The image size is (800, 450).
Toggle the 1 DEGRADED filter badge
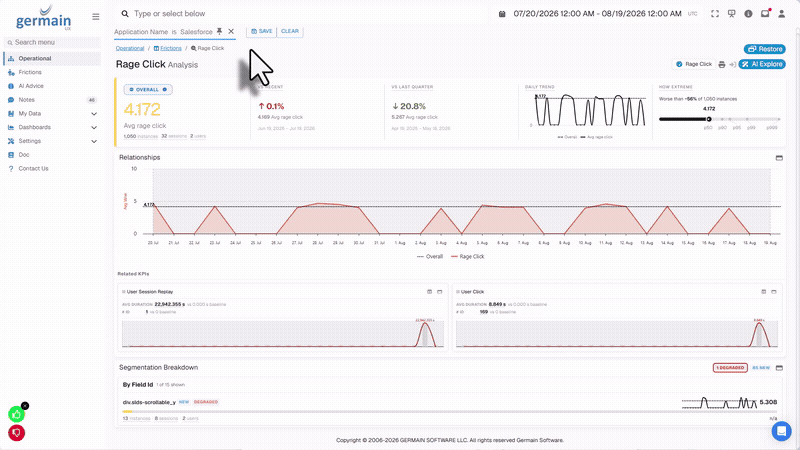(730, 368)
